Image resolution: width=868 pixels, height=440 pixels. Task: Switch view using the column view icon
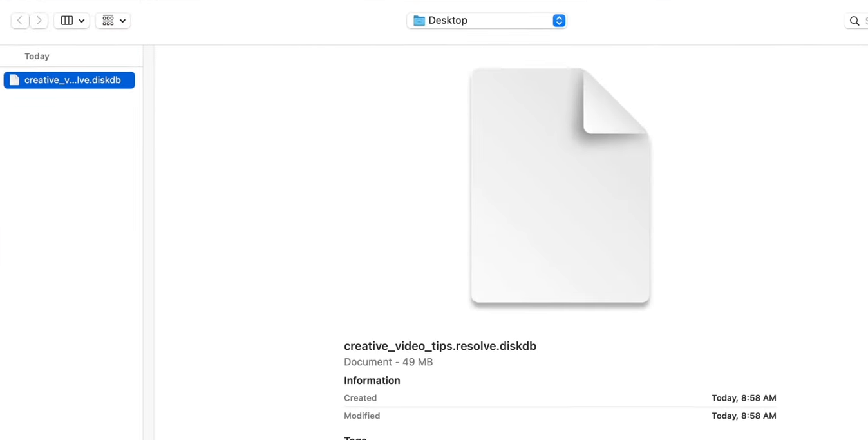coord(66,21)
